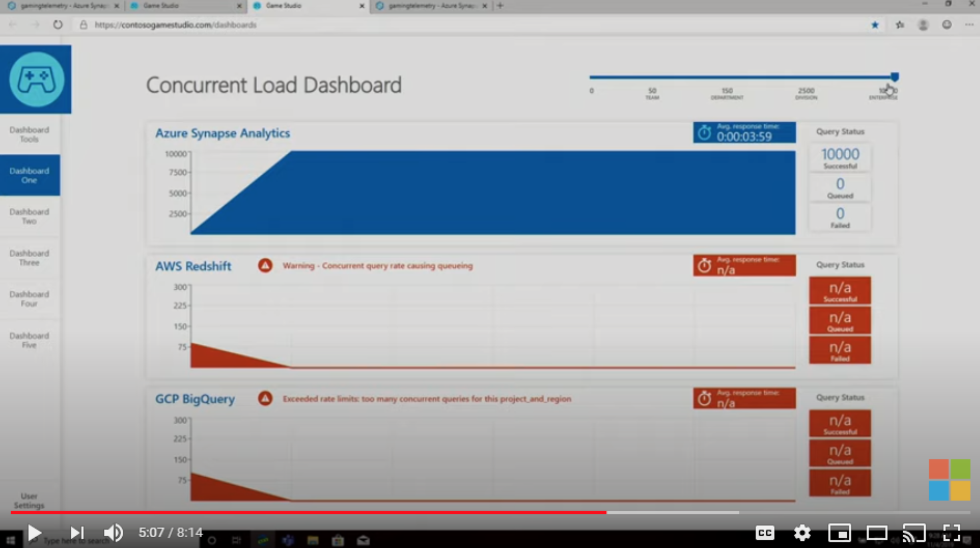Viewport: 980px width, 548px height.
Task: Click the Azure Synapse Analytics heading
Action: (222, 133)
